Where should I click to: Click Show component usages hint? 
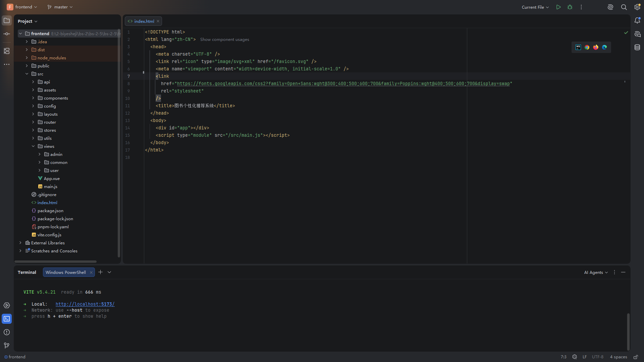click(x=225, y=40)
